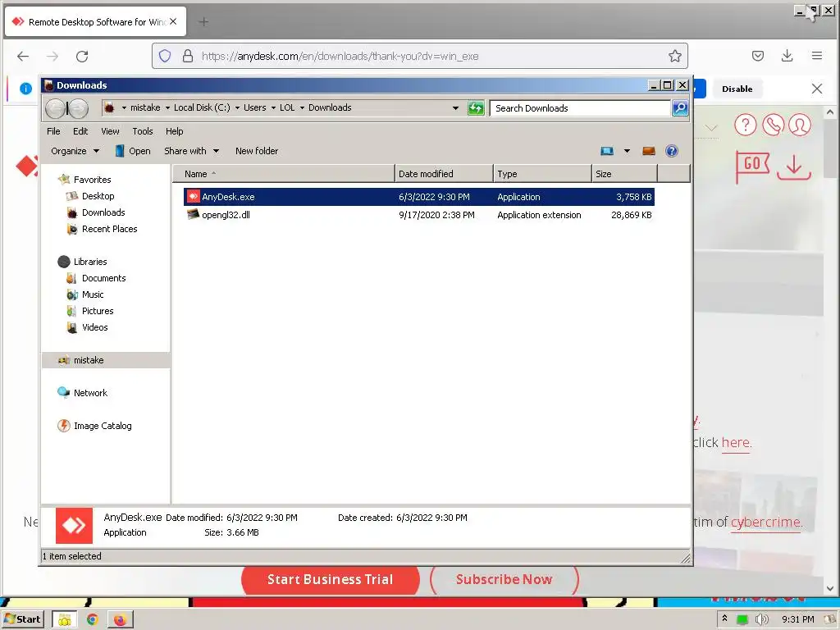Select the Remote Desktop Software browser tab
840x630 pixels.
95,22
